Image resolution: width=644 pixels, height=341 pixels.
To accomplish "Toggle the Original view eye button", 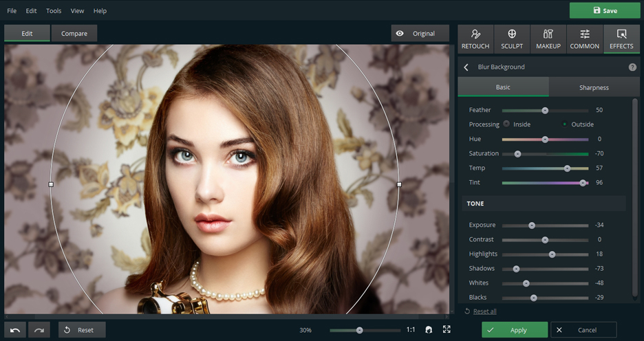I will point(420,33).
